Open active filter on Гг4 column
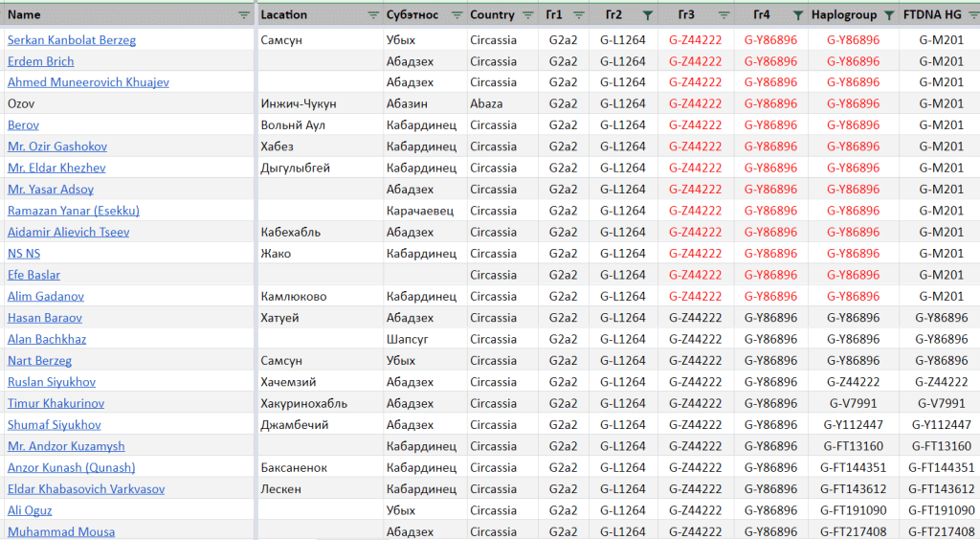Screen dimensions: 980x540 (x=797, y=15)
